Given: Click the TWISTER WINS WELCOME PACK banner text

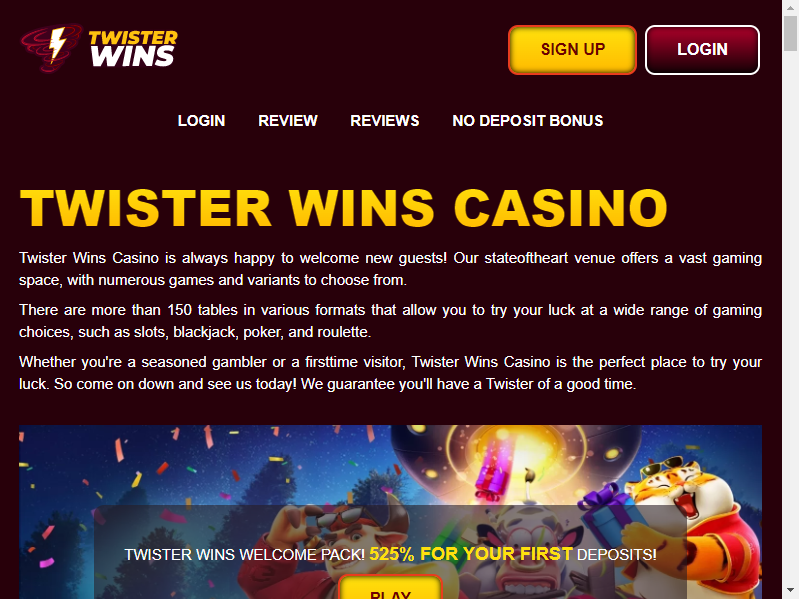Looking at the screenshot, I should 245,555.
